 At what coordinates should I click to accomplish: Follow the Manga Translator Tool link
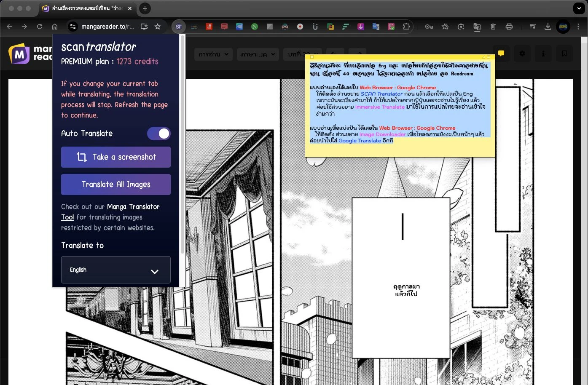pyautogui.click(x=133, y=207)
